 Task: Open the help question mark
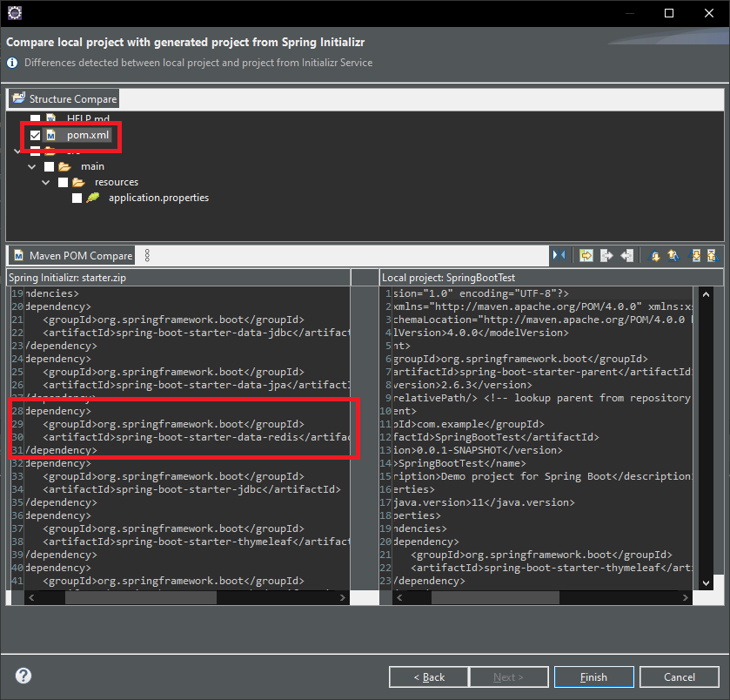click(23, 676)
